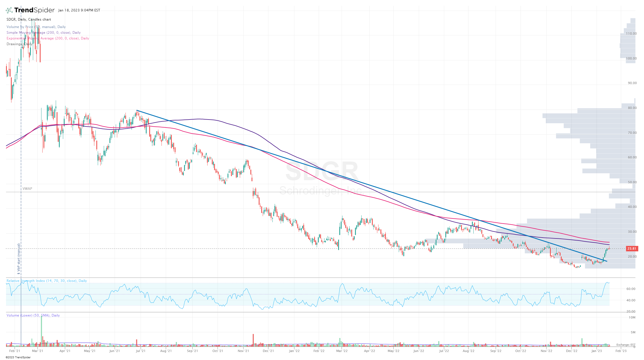Click the red 23.81 current price tag
The height and width of the screenshot is (360, 644).
tap(632, 249)
